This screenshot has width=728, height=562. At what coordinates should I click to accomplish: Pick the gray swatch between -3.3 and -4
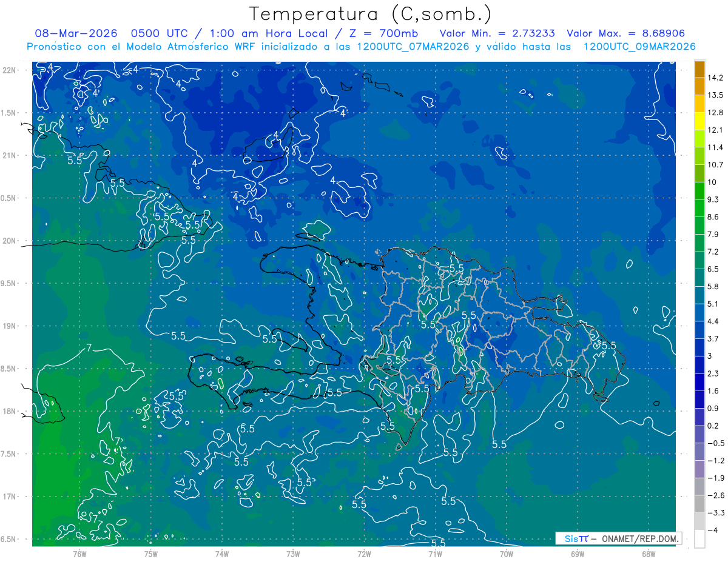pyautogui.click(x=699, y=521)
